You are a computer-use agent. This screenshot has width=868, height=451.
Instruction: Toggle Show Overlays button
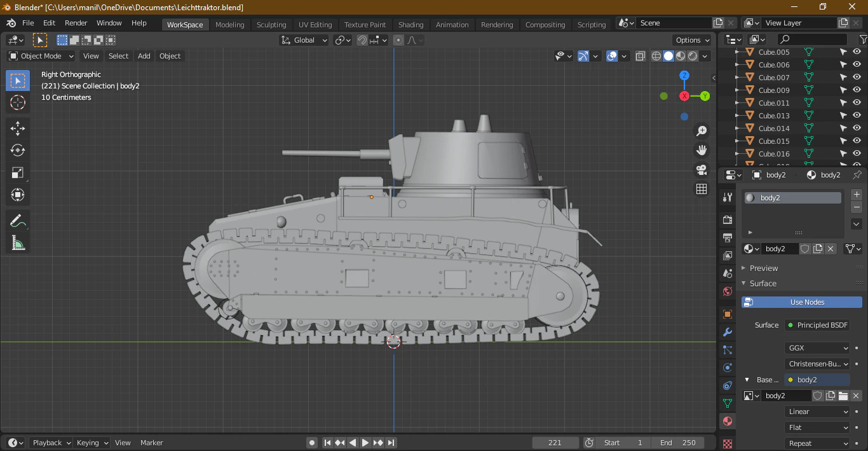pyautogui.click(x=612, y=56)
